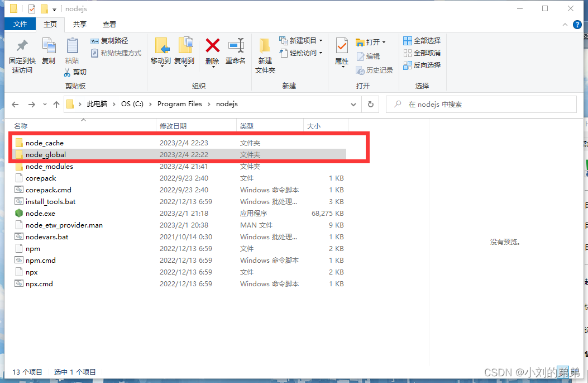Select the npm file
This screenshot has width=588, height=383.
coord(179,249)
